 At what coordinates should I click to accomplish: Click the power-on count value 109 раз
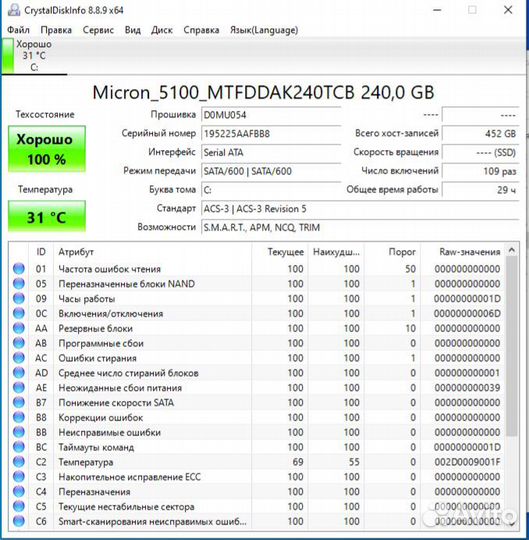pyautogui.click(x=480, y=171)
